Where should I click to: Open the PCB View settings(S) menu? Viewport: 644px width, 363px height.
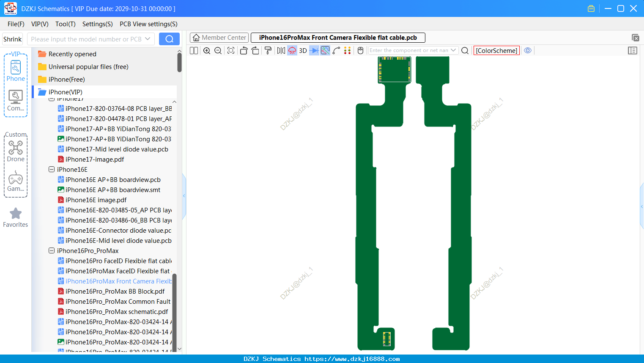click(x=148, y=24)
